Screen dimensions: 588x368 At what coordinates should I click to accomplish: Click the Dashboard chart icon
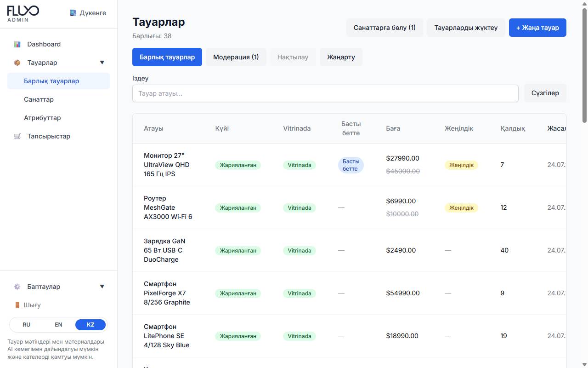pyautogui.click(x=17, y=44)
